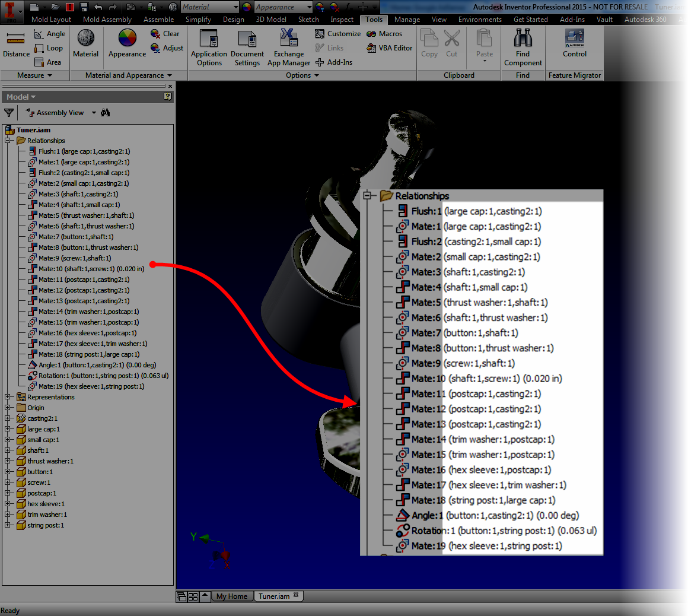The image size is (688, 616).
Task: Click the Customize button
Action: click(343, 34)
